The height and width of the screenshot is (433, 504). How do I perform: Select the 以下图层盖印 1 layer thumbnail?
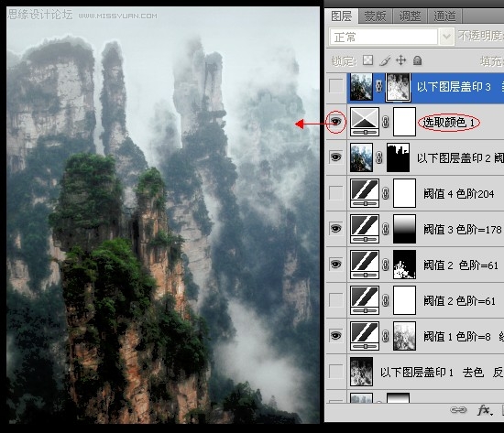[361, 372]
